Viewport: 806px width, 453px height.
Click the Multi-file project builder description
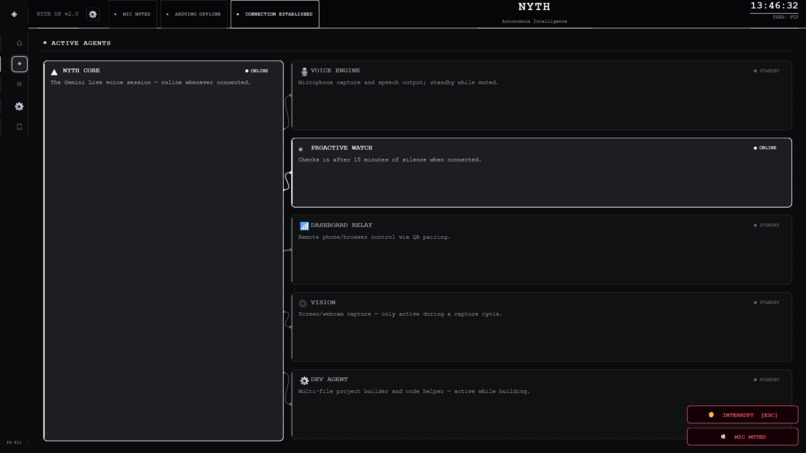(414, 391)
